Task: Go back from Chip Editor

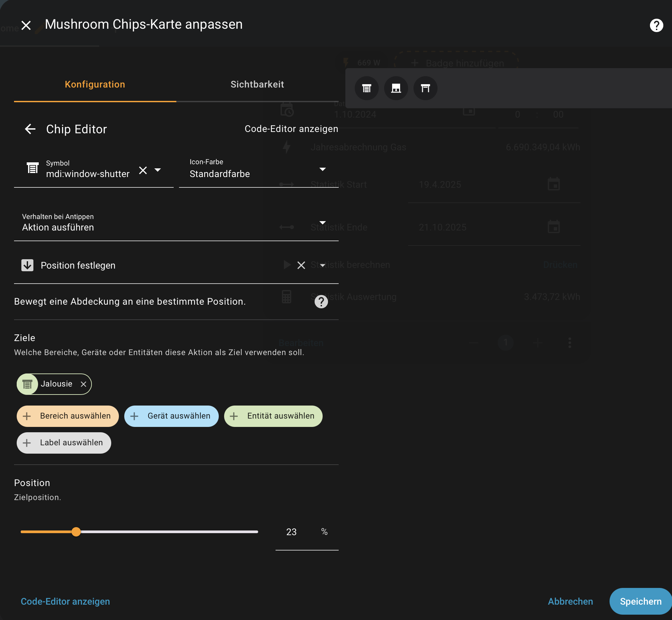Action: tap(30, 129)
